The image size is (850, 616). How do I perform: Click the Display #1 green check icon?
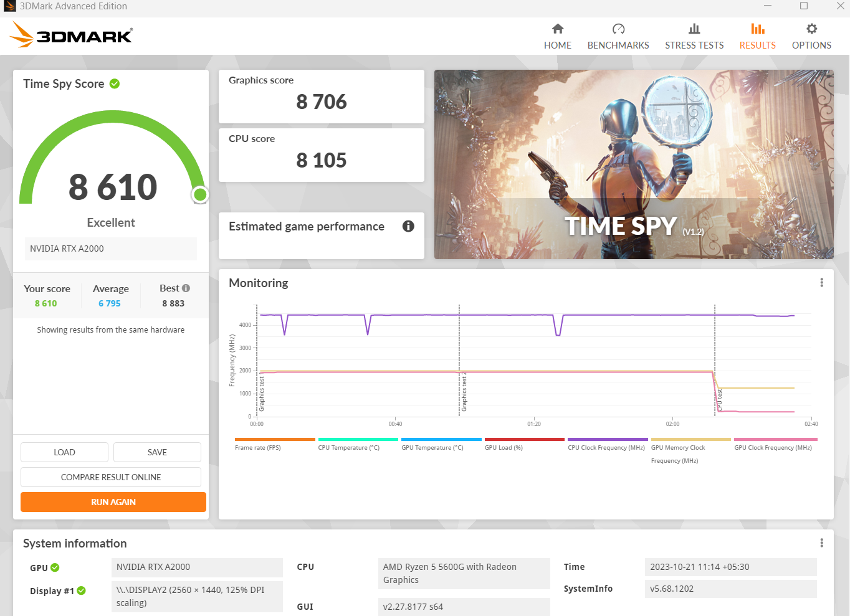coord(81,590)
